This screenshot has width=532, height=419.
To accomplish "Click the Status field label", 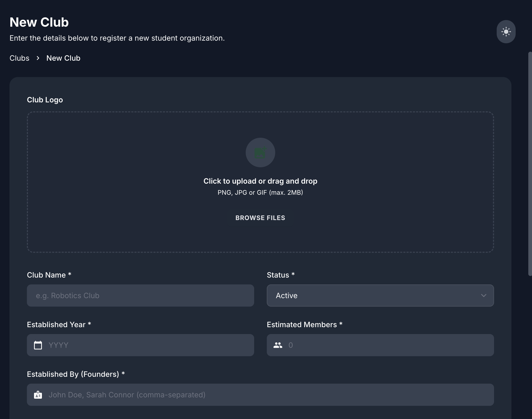I will [x=278, y=275].
